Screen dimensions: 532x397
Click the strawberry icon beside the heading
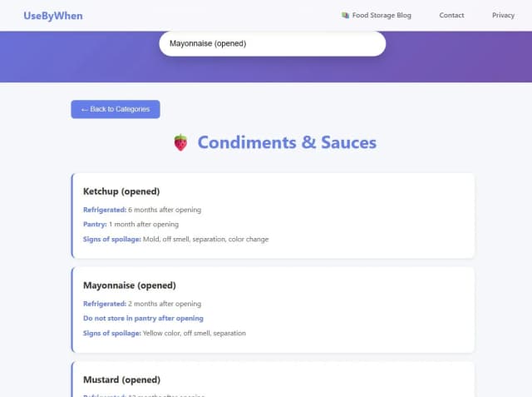click(180, 143)
